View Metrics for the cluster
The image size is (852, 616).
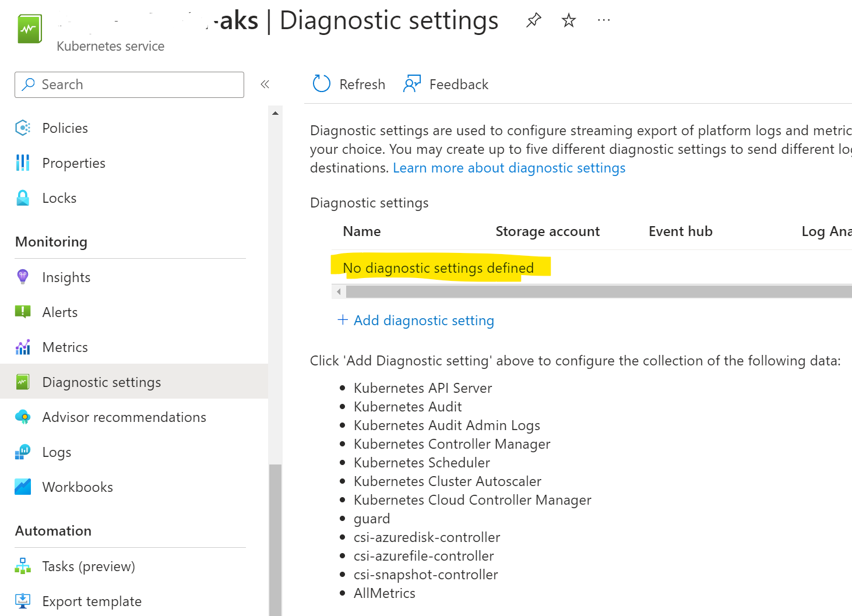65,347
